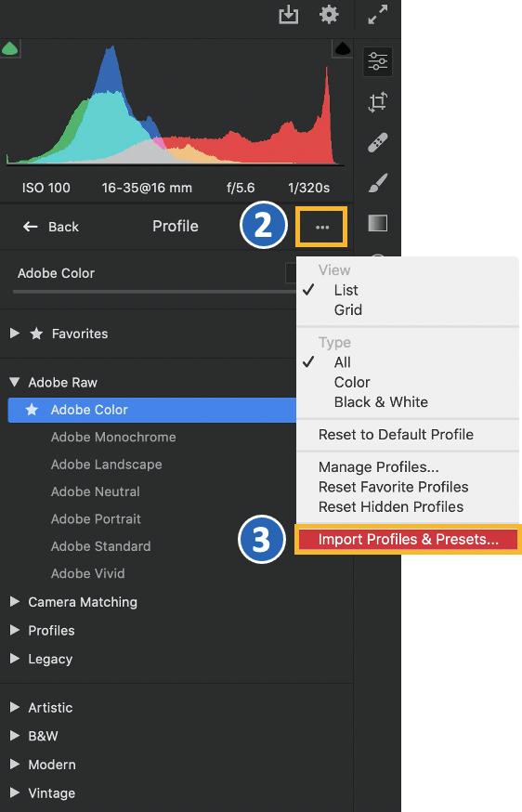Image resolution: width=522 pixels, height=812 pixels.
Task: Toggle shadow clipping warning triangle indicator
Action: [10, 49]
